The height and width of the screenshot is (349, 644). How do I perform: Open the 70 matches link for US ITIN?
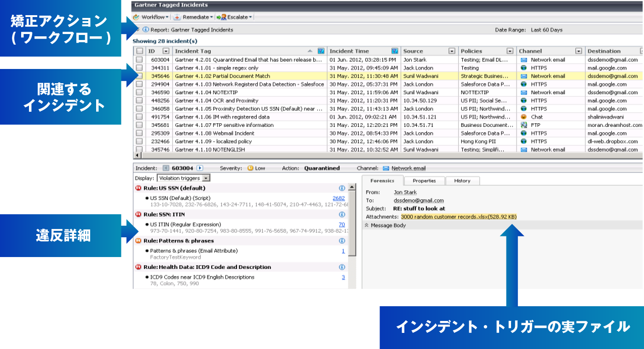[342, 224]
